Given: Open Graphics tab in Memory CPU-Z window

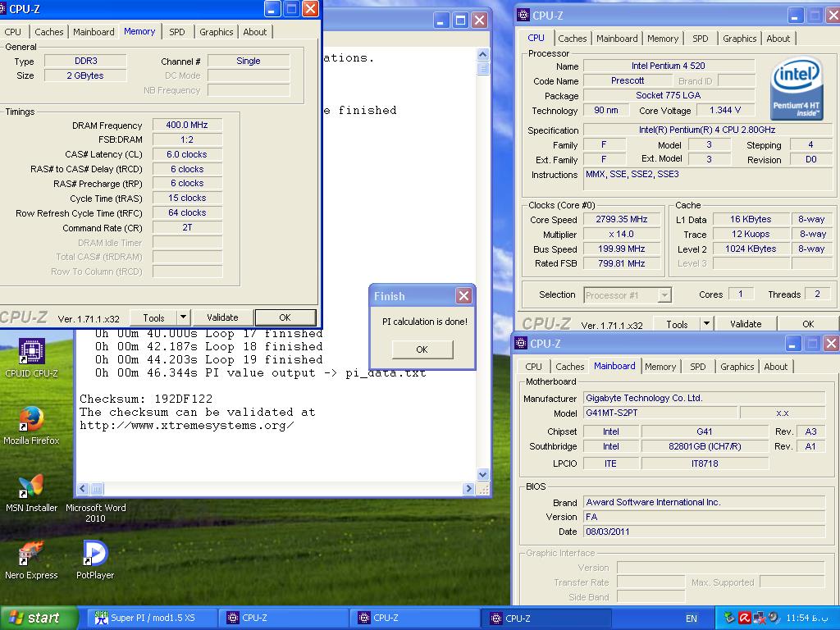Looking at the screenshot, I should click(x=217, y=32).
